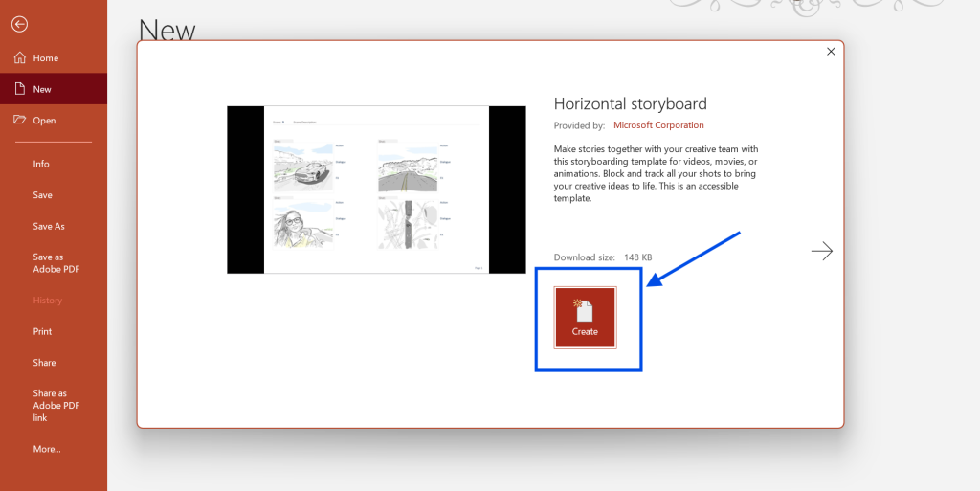Click the template description paragraph
Image resolution: width=980 pixels, height=491 pixels.
coord(657,173)
